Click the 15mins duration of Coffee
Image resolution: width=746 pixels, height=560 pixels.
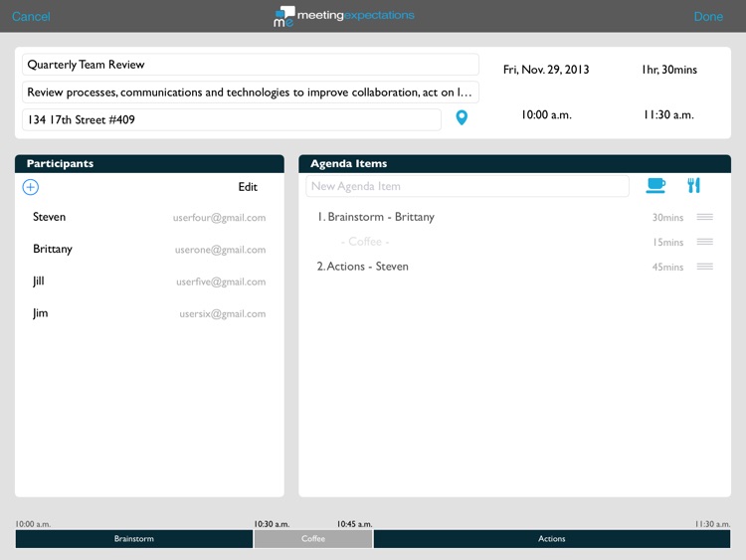click(x=668, y=242)
